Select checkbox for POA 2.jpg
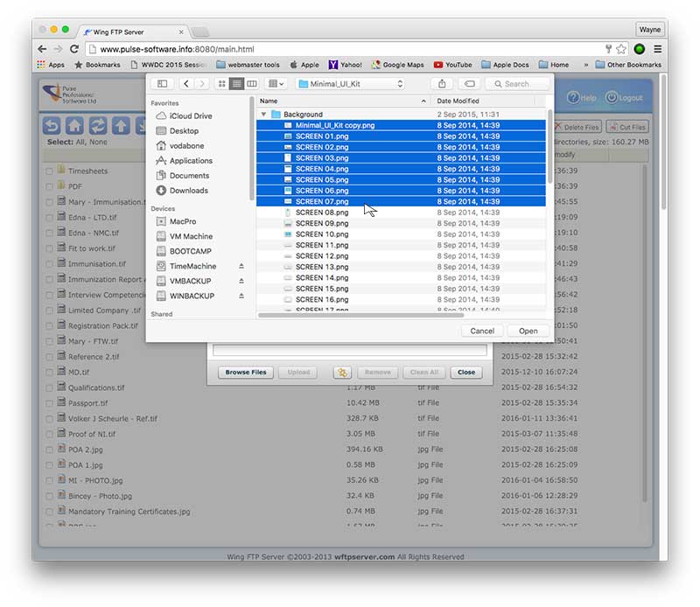Viewport: 700px width, 607px height. pyautogui.click(x=49, y=450)
